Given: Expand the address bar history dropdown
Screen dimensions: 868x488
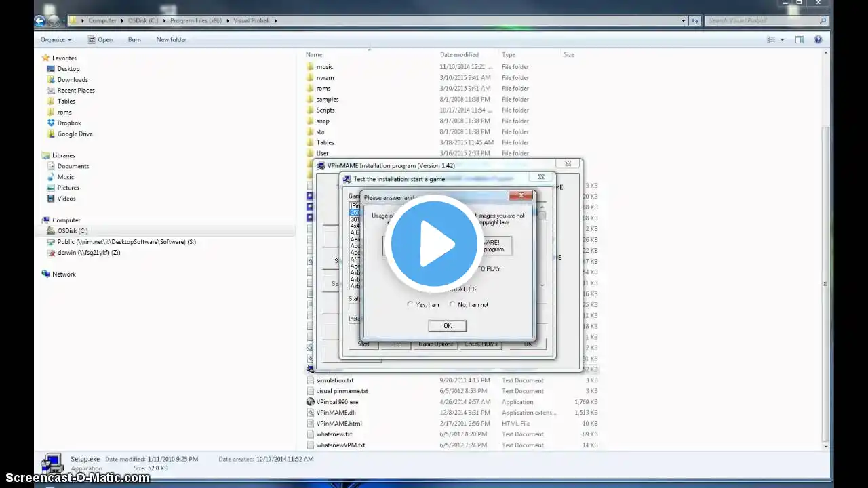Looking at the screenshot, I should tap(684, 21).
